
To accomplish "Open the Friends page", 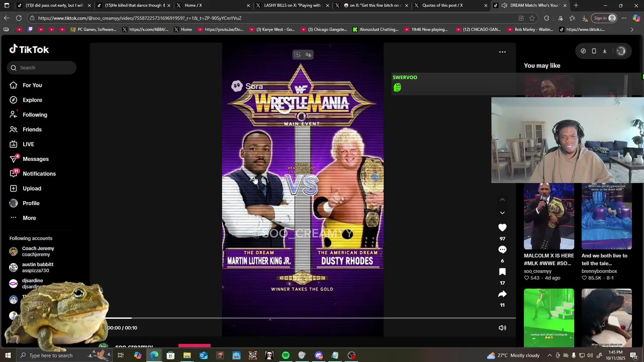I will (x=32, y=130).
